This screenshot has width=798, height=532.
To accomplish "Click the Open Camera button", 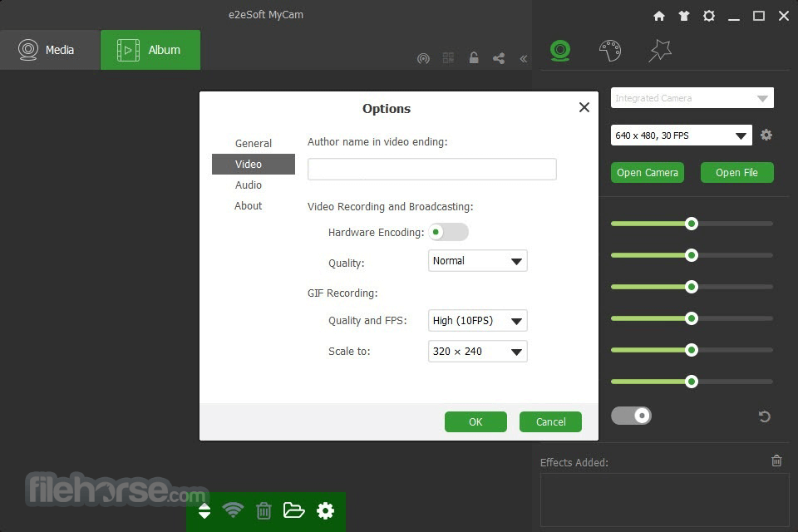I will tap(648, 173).
